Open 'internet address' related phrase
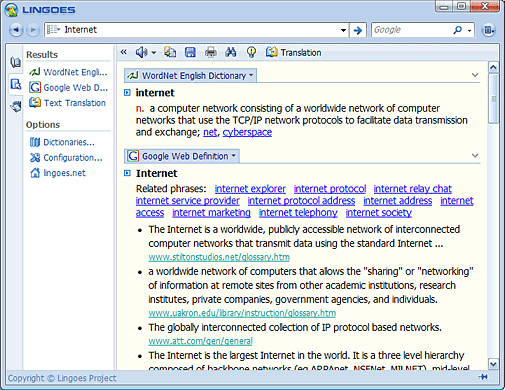 tap(398, 201)
